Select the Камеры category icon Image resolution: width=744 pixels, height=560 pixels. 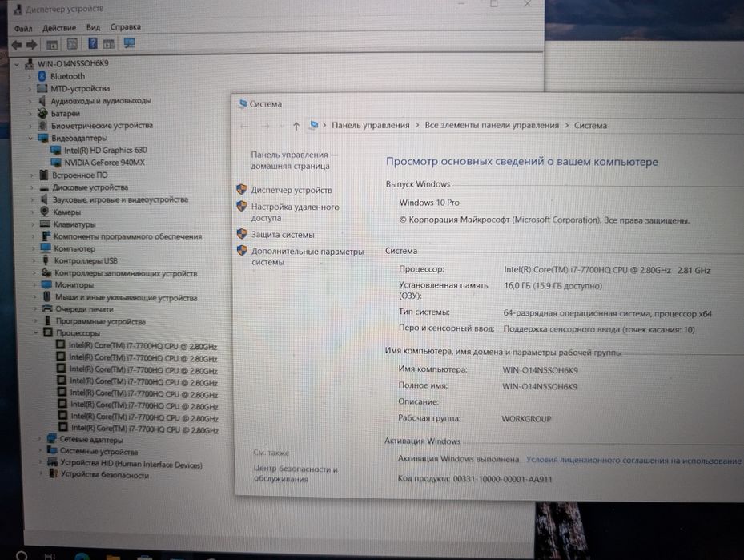(x=45, y=212)
